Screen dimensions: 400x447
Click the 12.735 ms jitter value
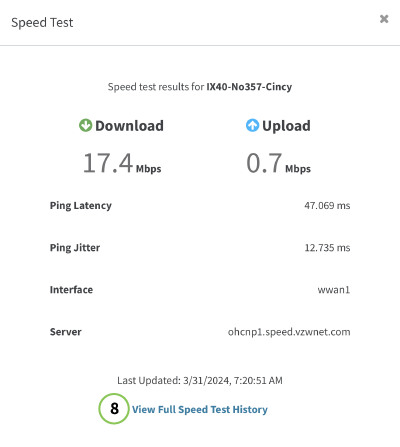click(x=327, y=248)
